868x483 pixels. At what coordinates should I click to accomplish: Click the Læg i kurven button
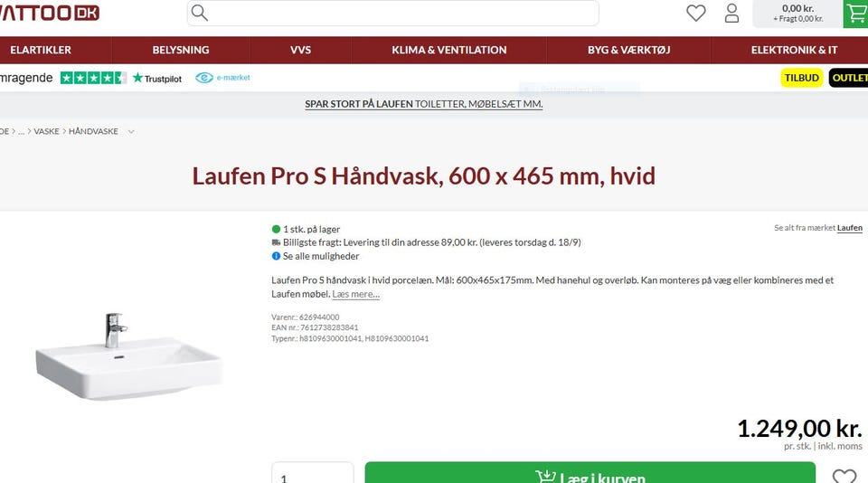(x=590, y=473)
